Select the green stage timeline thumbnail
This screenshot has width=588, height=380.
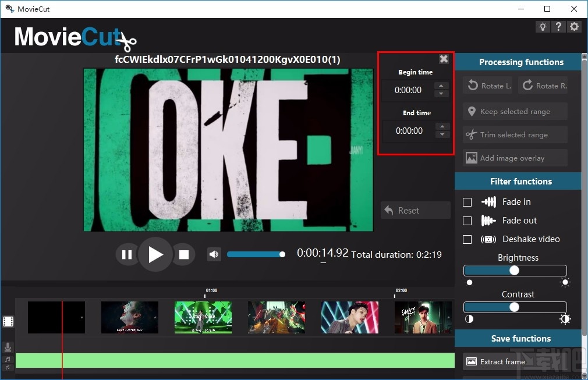click(x=203, y=317)
